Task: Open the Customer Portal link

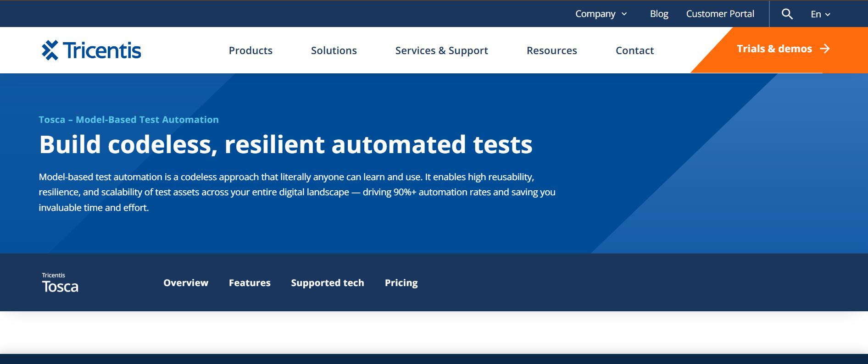Action: [720, 14]
